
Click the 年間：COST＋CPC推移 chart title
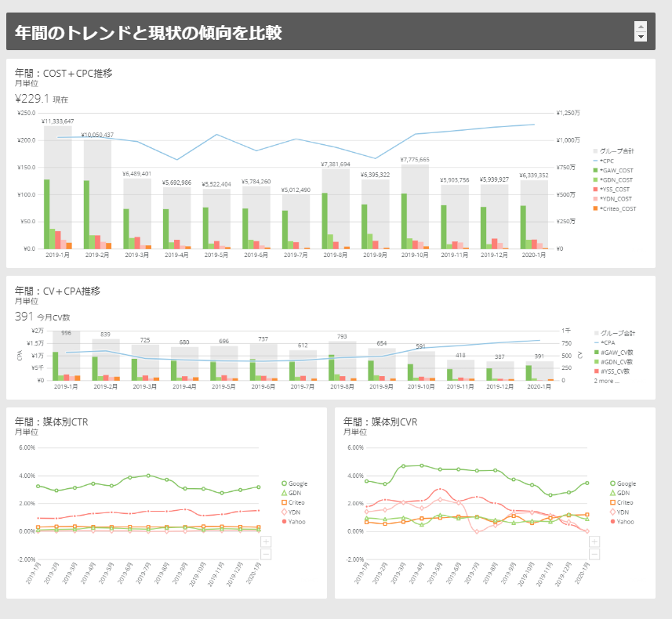pyautogui.click(x=64, y=73)
